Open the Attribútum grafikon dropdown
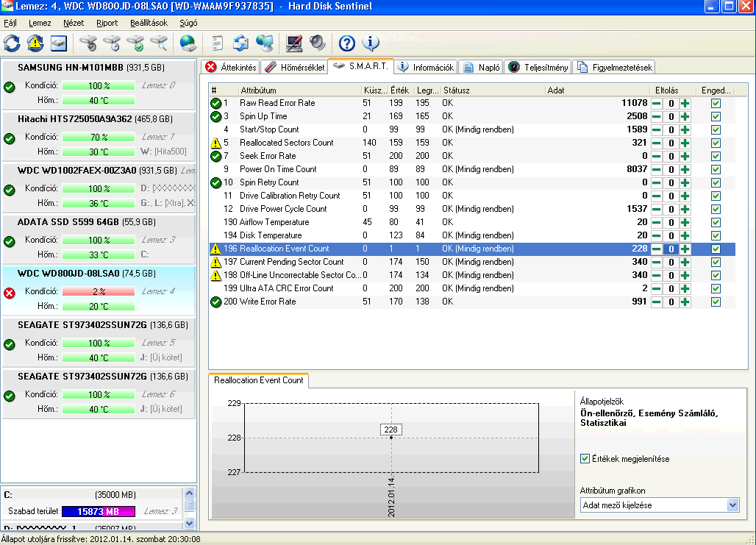Image resolution: width=756 pixels, height=545 pixels. pos(733,505)
